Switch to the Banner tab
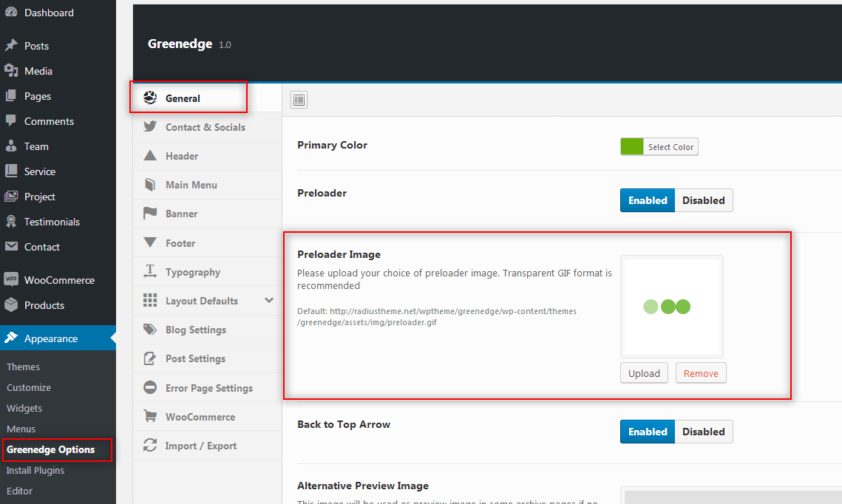Image resolution: width=842 pixels, height=504 pixels. 207,214
